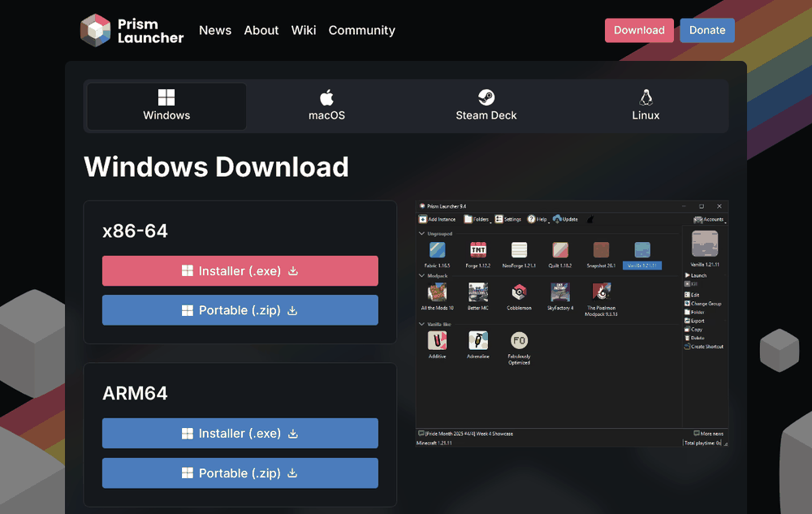Select the Windows platform tab
The height and width of the screenshot is (514, 812).
tap(166, 106)
